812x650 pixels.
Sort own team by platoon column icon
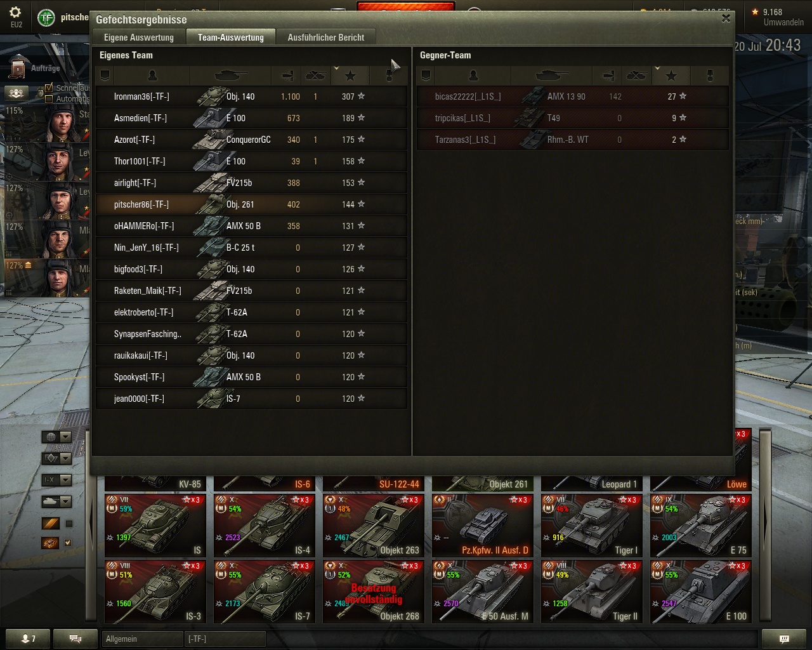(105, 76)
